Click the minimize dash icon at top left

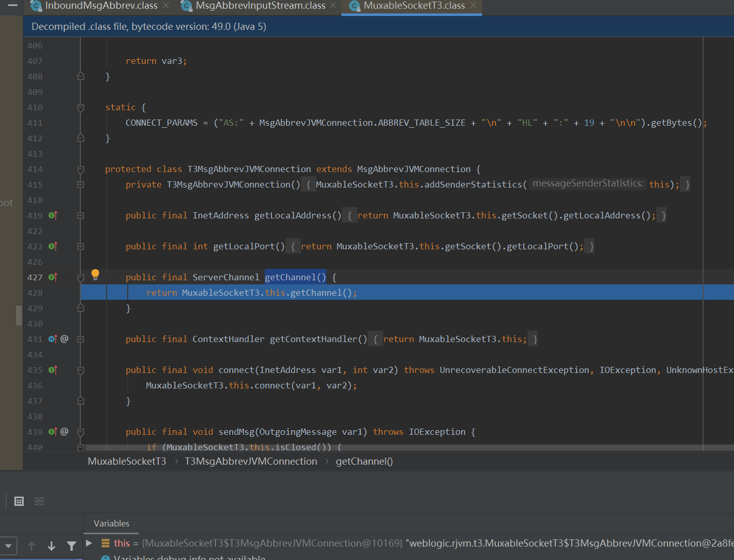click(13, 5)
